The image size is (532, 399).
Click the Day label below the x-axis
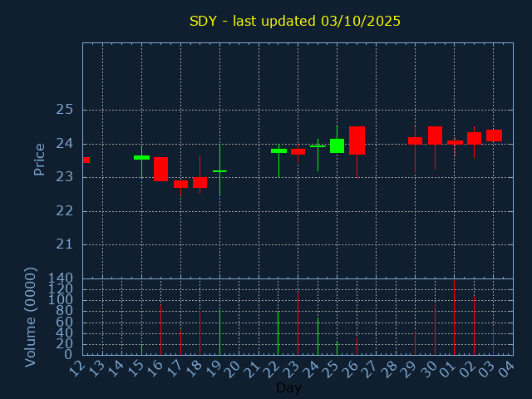(x=288, y=387)
